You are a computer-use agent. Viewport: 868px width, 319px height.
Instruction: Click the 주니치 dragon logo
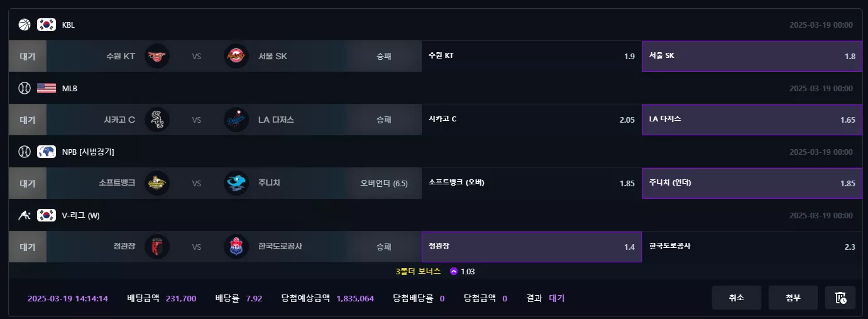pyautogui.click(x=236, y=183)
